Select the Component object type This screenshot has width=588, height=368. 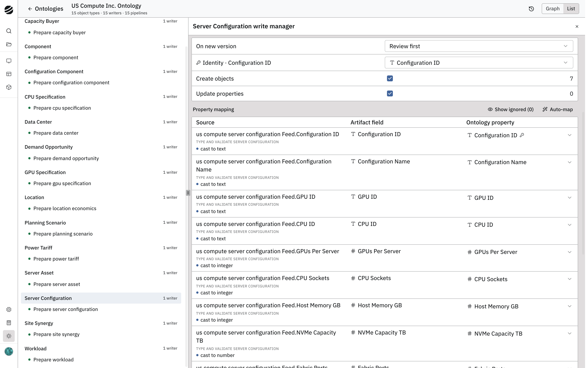point(101,47)
